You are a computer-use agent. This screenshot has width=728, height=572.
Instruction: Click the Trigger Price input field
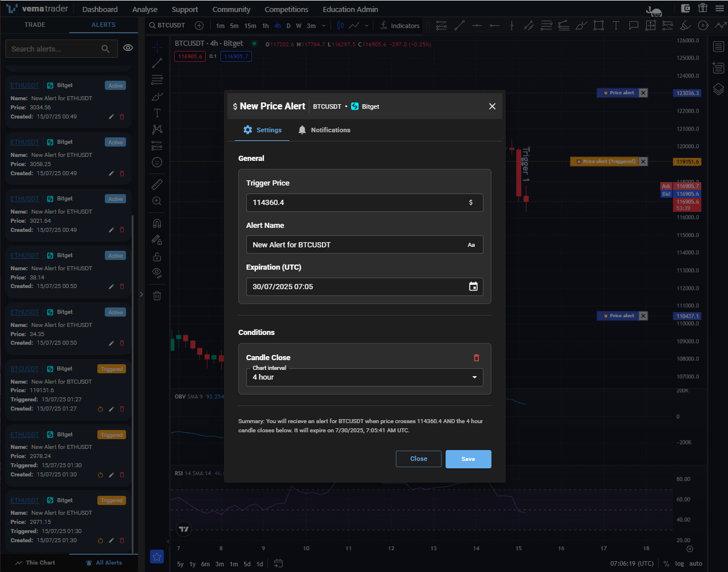pos(365,203)
